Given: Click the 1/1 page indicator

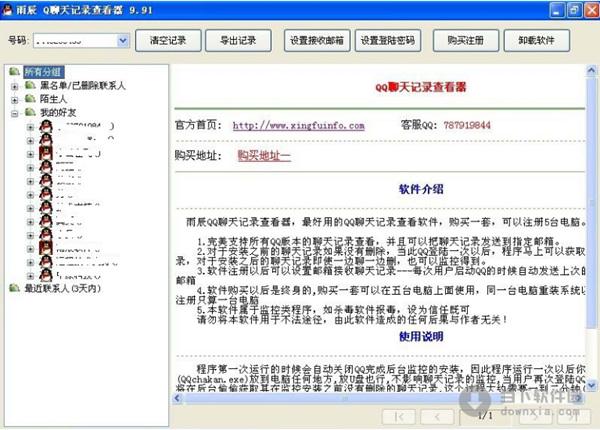Looking at the screenshot, I should click(485, 415).
